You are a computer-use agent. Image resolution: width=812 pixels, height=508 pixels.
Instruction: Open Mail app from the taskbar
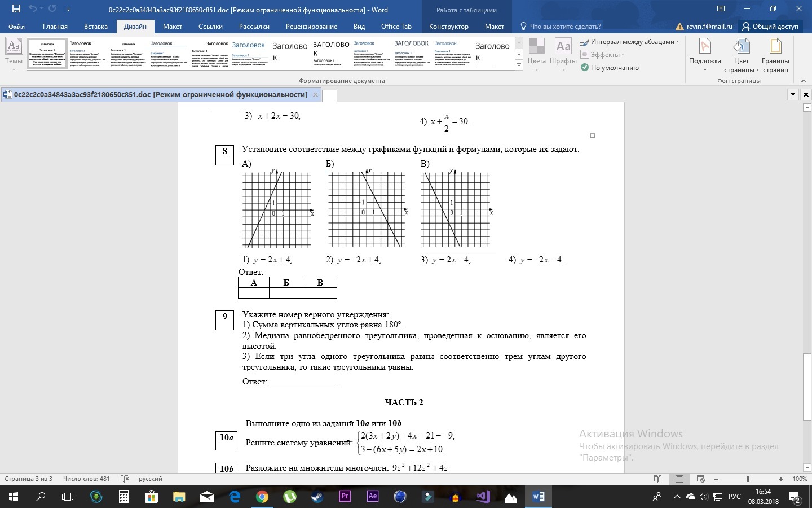pos(207,497)
